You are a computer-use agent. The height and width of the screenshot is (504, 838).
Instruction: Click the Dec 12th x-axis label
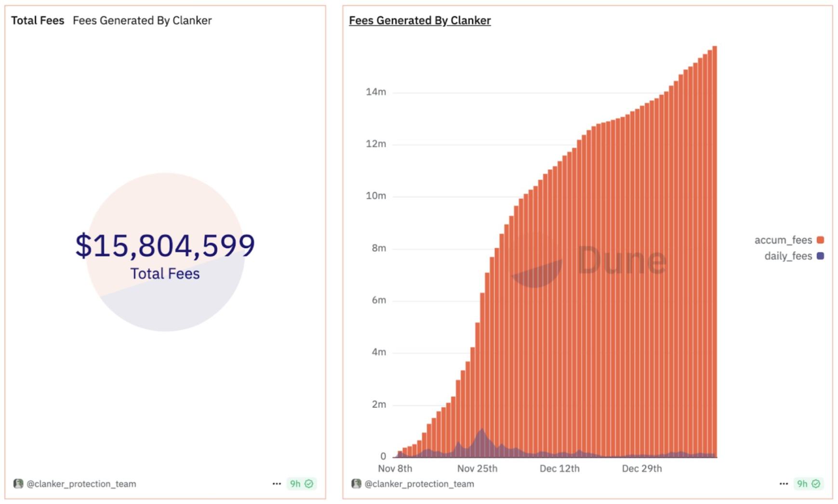point(559,468)
